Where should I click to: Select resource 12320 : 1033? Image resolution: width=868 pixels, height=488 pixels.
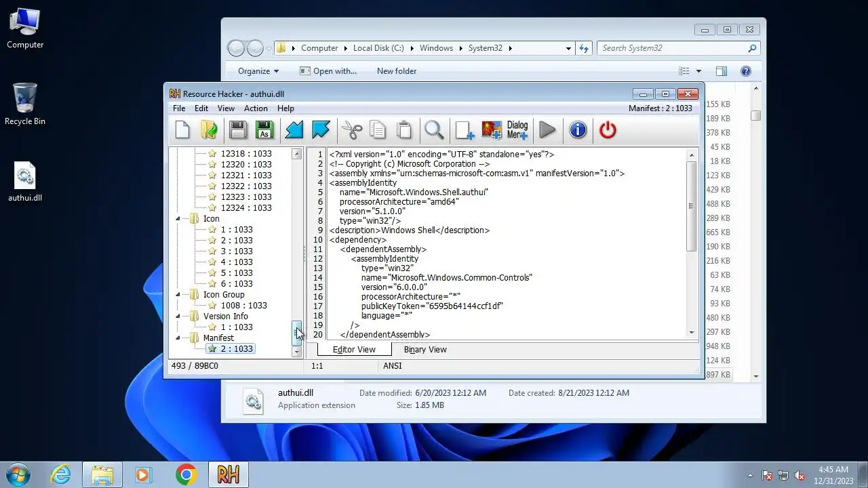[x=245, y=165]
